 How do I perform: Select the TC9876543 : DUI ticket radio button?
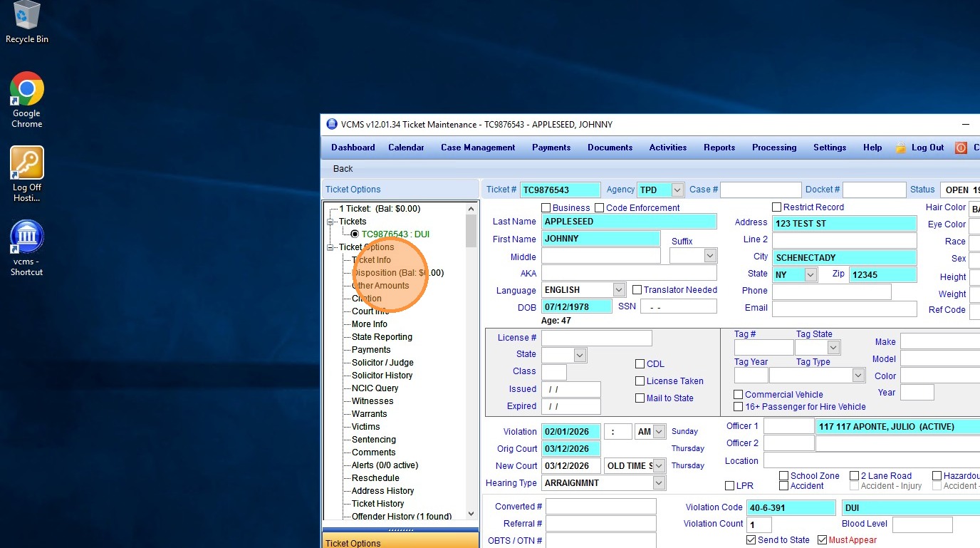point(355,234)
